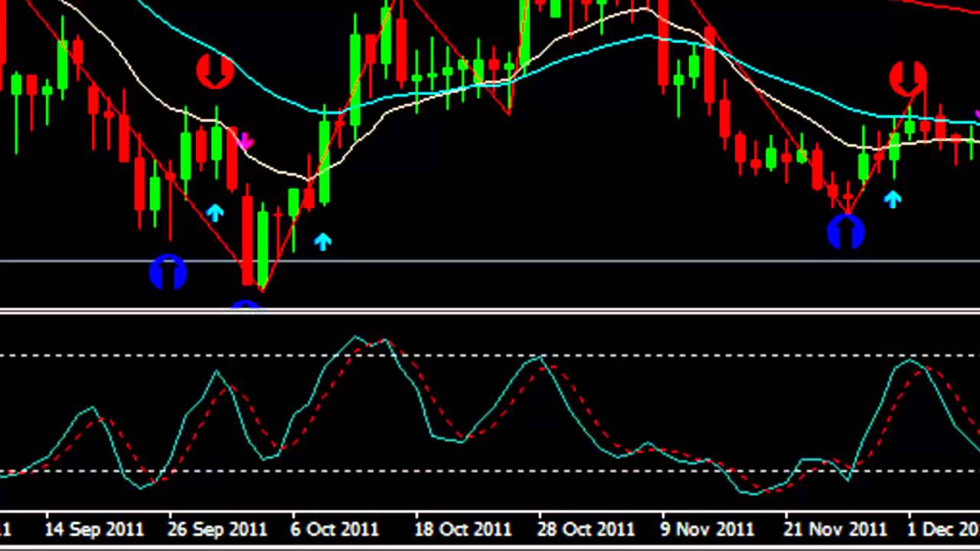Click the 26 Sep 2011 date label
This screenshot has height=551, width=980.
tap(217, 529)
